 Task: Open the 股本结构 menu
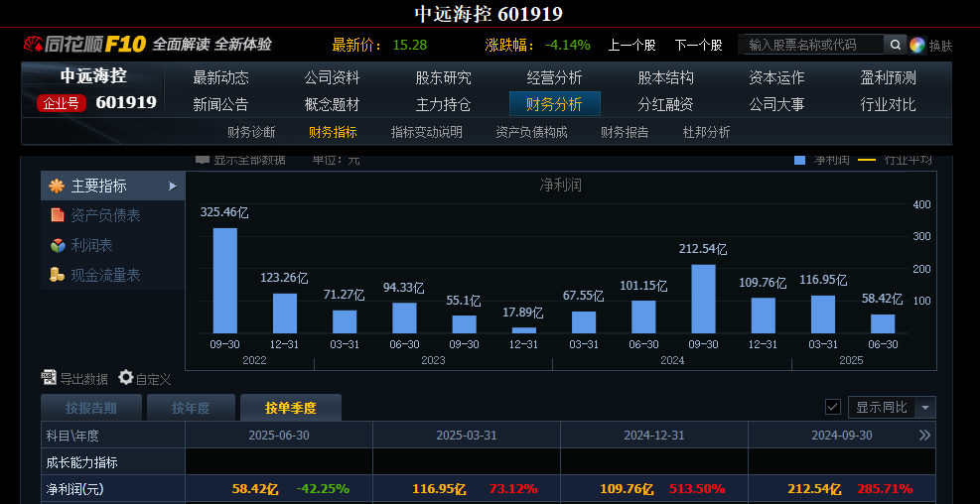coord(665,78)
